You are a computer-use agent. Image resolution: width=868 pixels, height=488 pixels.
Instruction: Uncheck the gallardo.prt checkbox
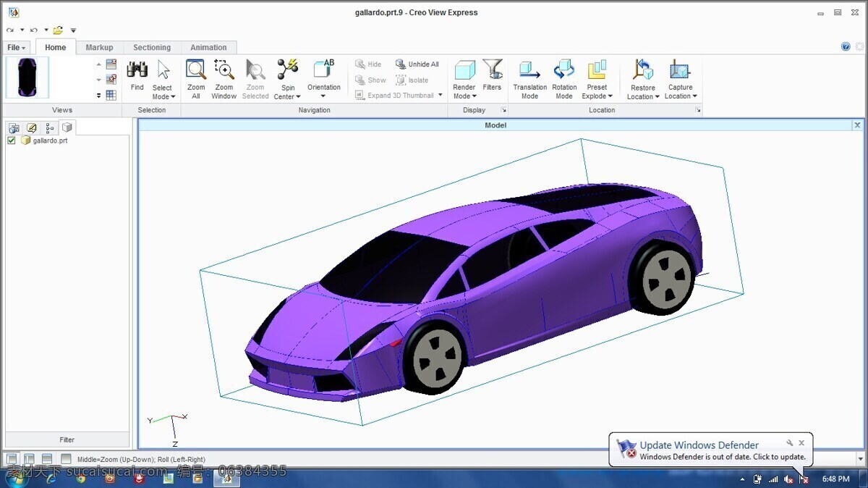pos(12,140)
